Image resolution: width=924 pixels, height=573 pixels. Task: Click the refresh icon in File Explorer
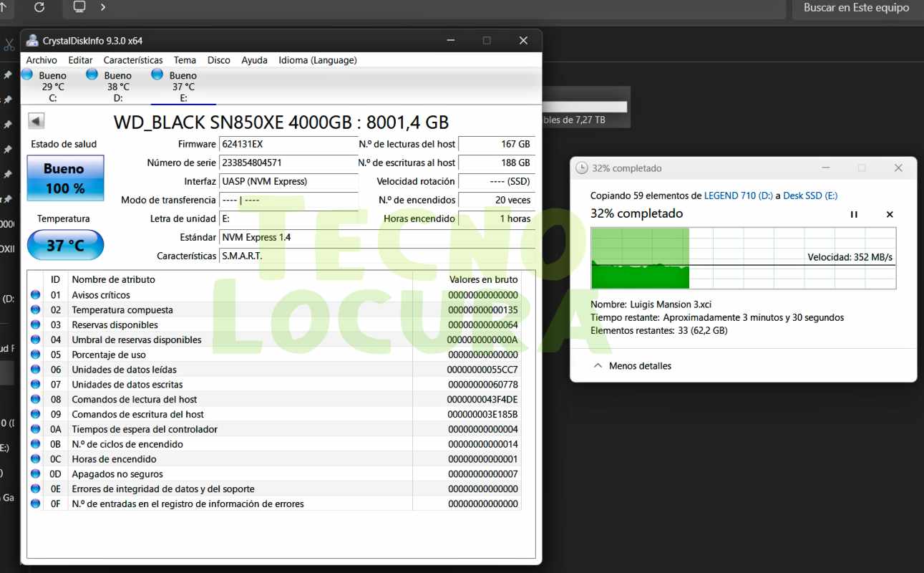pyautogui.click(x=39, y=7)
